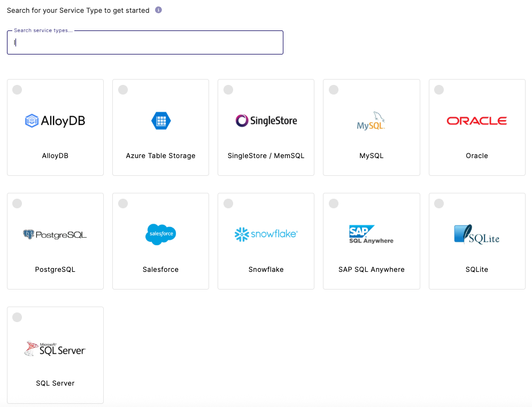
Task: Choose the SAP SQL Anywhere label
Action: 371,270
